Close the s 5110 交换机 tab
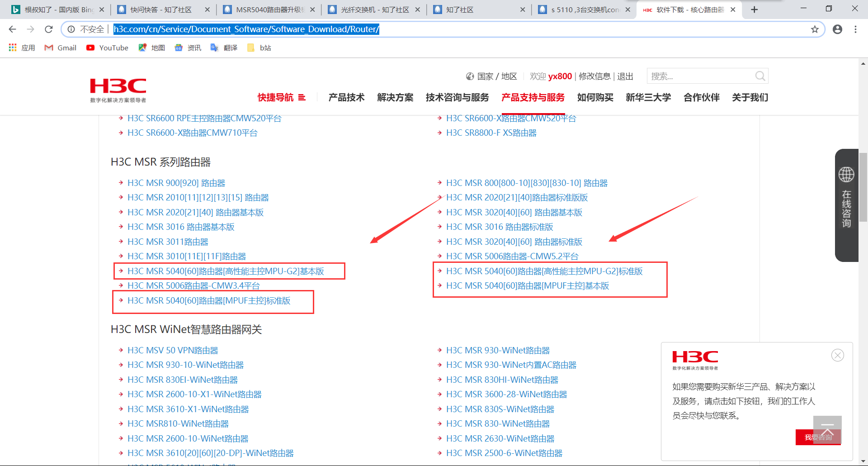Screen dimensions: 868x466 [627, 10]
